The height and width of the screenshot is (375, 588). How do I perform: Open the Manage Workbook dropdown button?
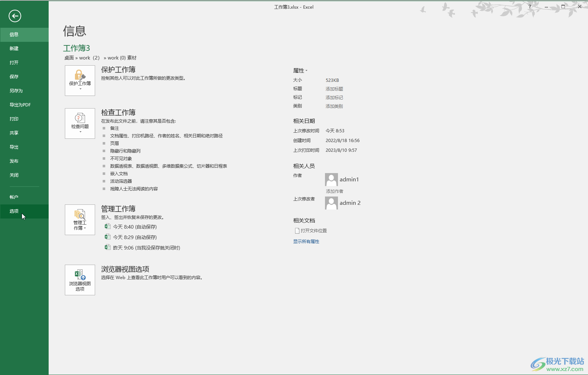(80, 220)
